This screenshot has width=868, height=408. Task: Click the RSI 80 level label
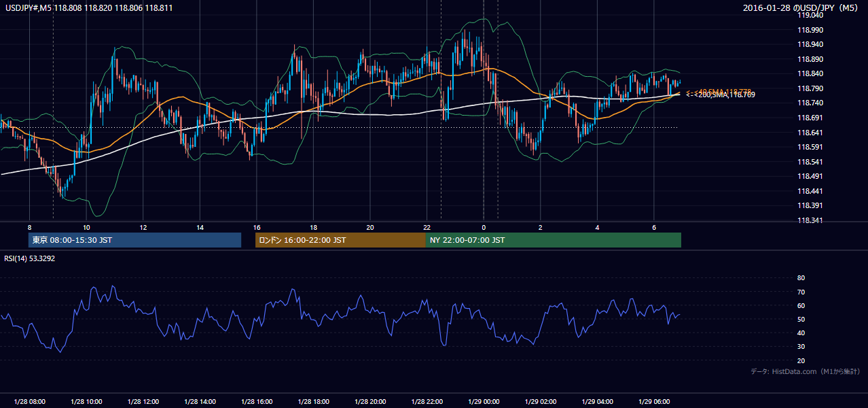coord(801,278)
